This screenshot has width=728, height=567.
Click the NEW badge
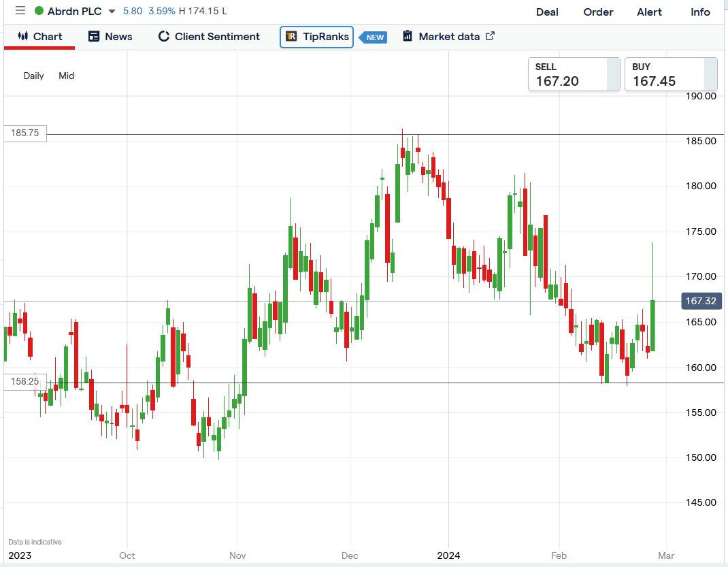(374, 37)
